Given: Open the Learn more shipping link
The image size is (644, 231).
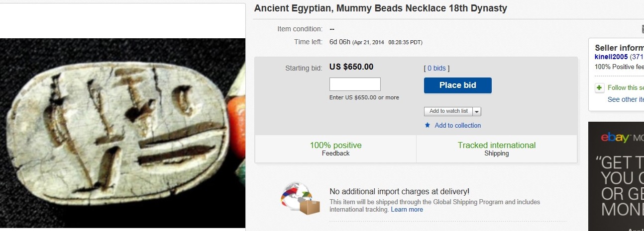Looking at the screenshot, I should point(407,210).
